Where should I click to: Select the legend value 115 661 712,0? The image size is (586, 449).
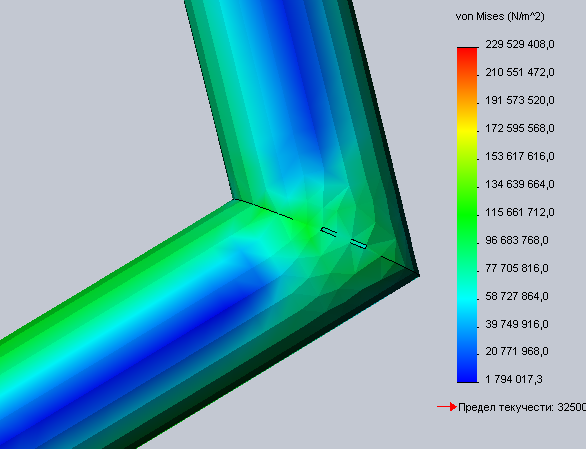[x=520, y=212]
